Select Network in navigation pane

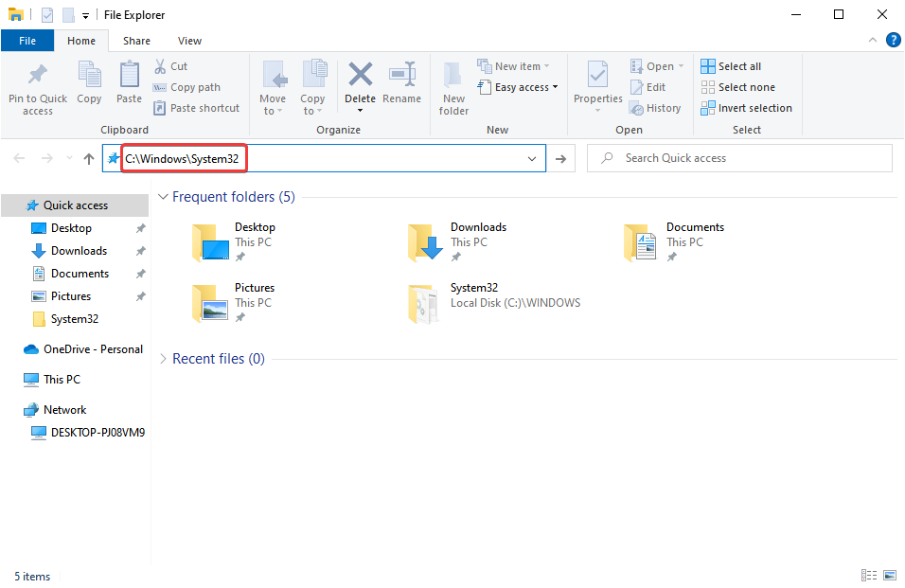pyautogui.click(x=65, y=410)
